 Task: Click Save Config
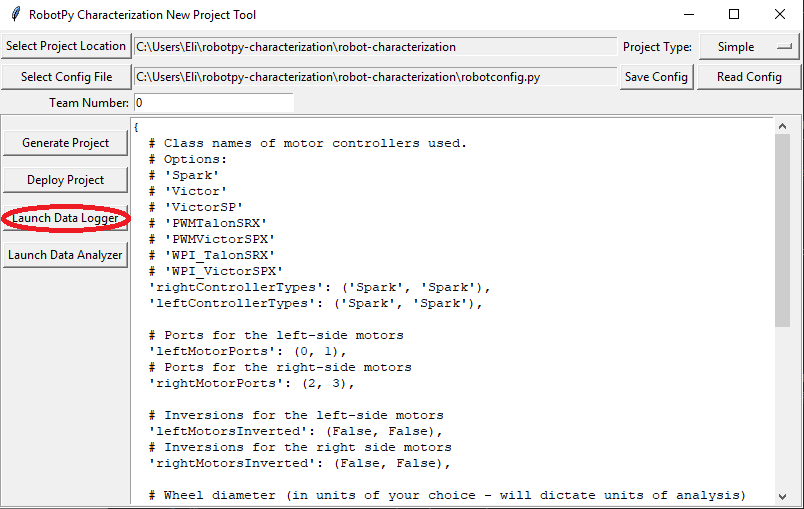(656, 77)
